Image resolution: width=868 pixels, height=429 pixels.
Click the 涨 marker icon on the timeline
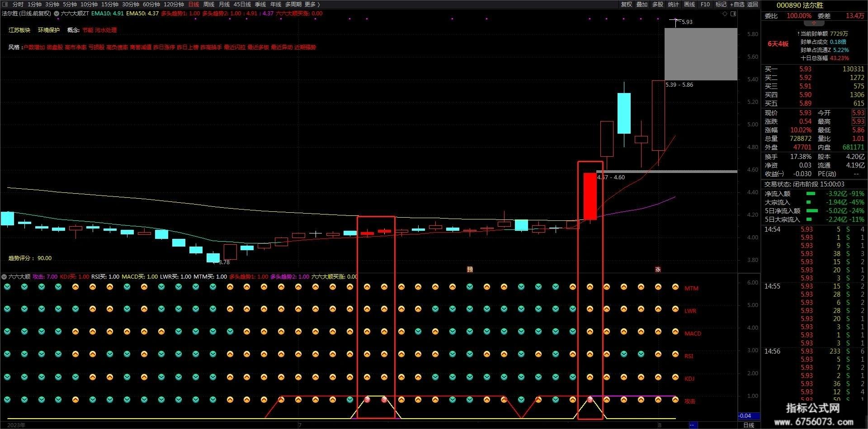[658, 269]
